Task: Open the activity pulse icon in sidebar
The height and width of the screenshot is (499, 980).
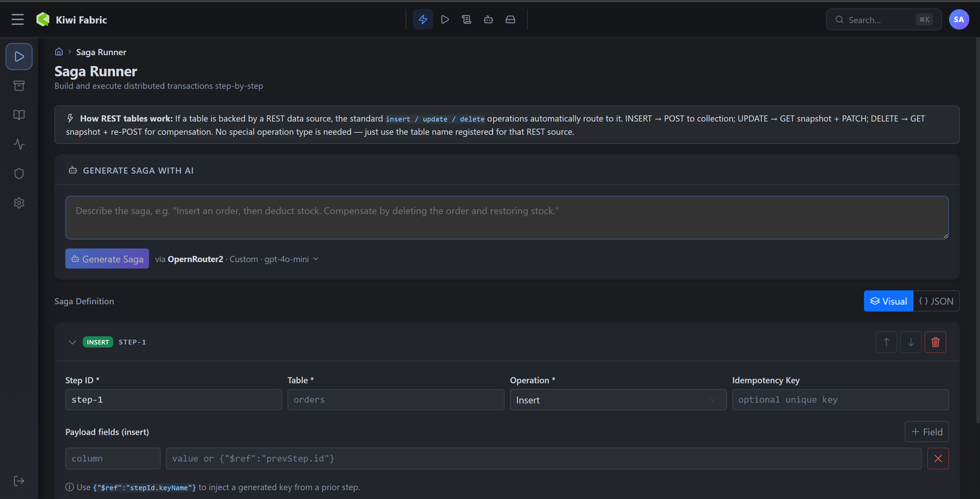Action: 19,144
